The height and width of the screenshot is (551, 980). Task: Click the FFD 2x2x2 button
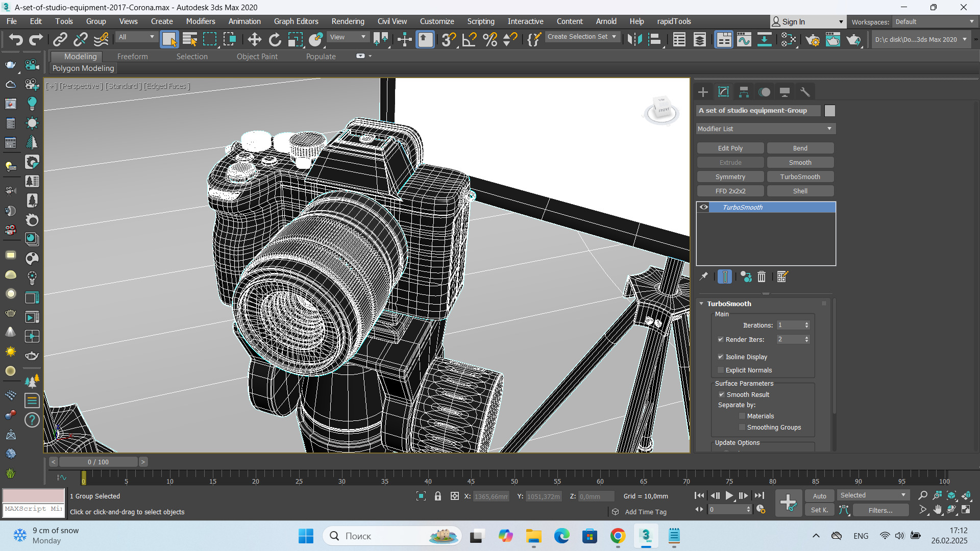pos(730,191)
